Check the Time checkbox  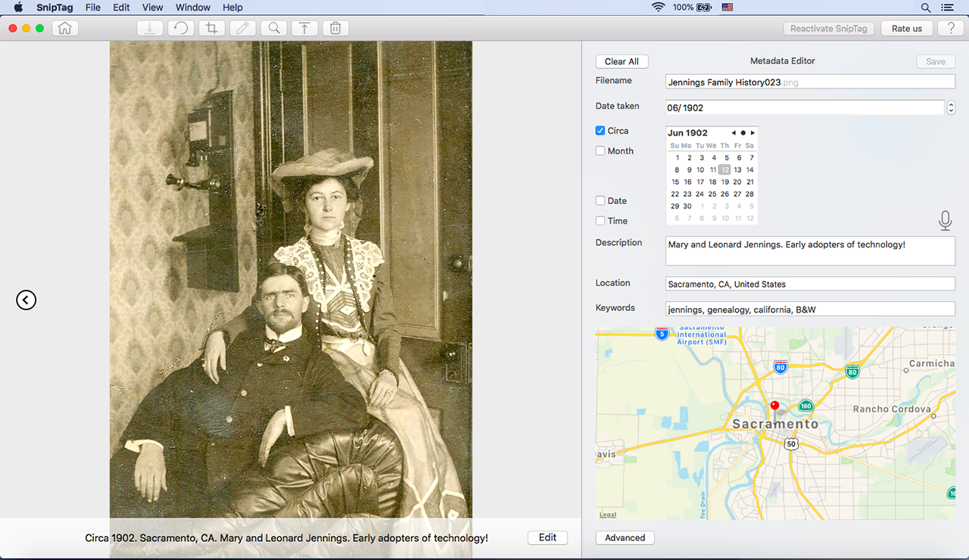(x=600, y=220)
